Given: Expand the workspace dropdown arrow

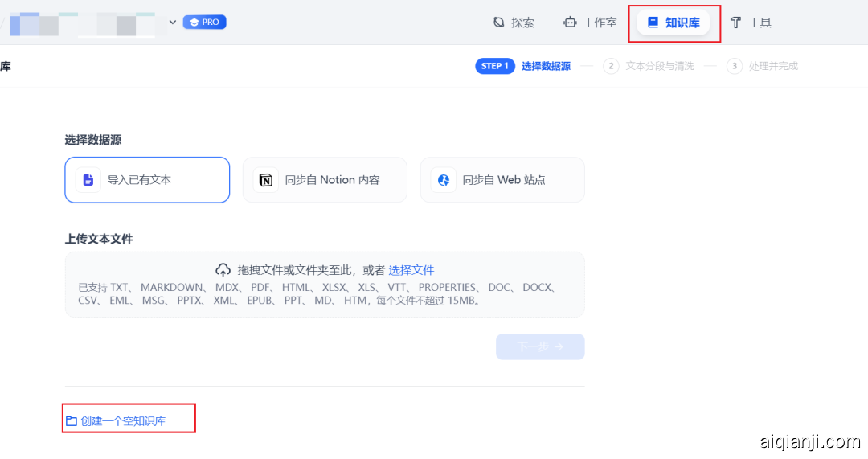Looking at the screenshot, I should [172, 23].
